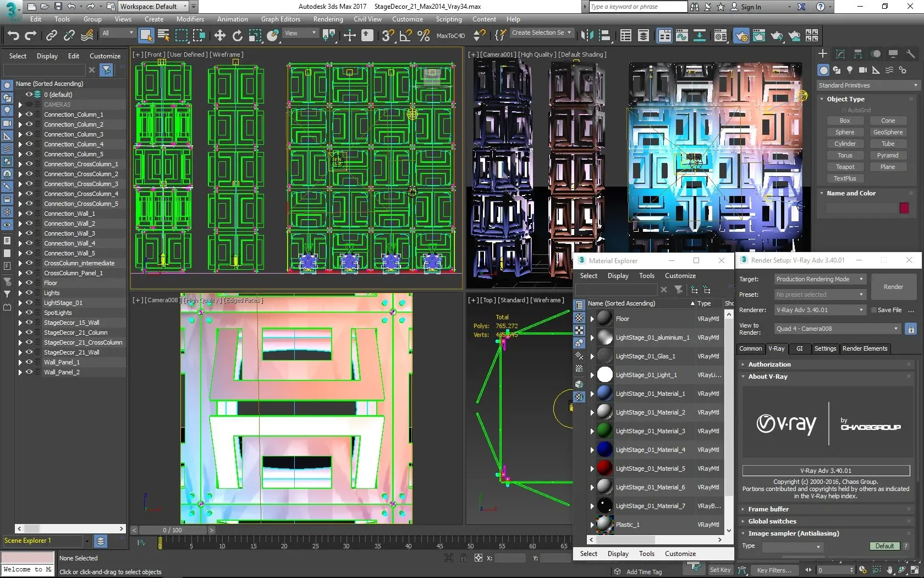The width and height of the screenshot is (924, 578).
Task: Activate the Select and Rotate tool
Action: tap(237, 36)
